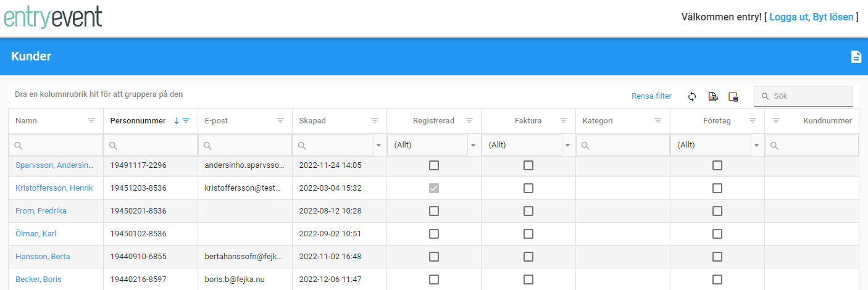Click the refresh icon in grid toolbar
The width and height of the screenshot is (868, 290).
(692, 96)
